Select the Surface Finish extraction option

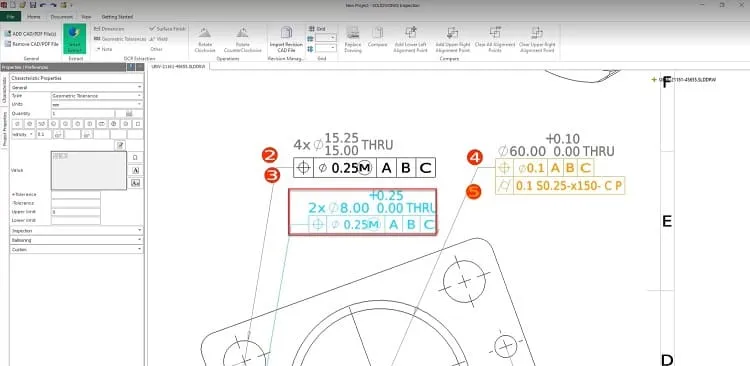pyautogui.click(x=167, y=29)
